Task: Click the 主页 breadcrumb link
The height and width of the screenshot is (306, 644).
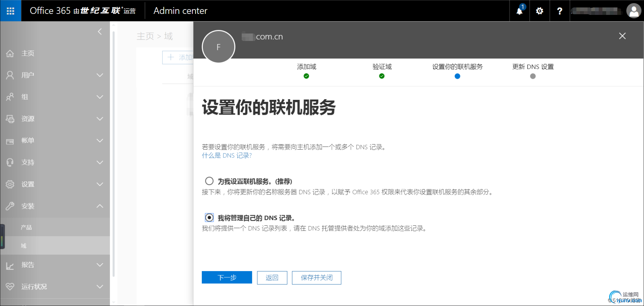Action: tap(145, 36)
